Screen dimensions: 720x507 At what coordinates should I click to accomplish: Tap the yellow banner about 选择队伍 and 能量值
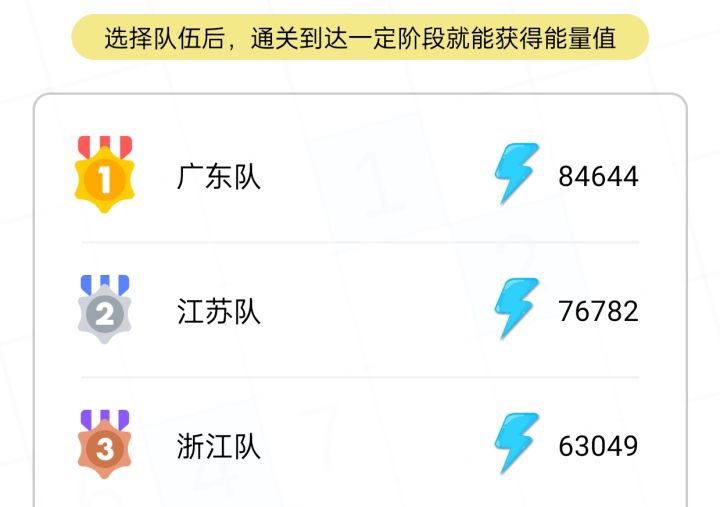click(x=360, y=38)
